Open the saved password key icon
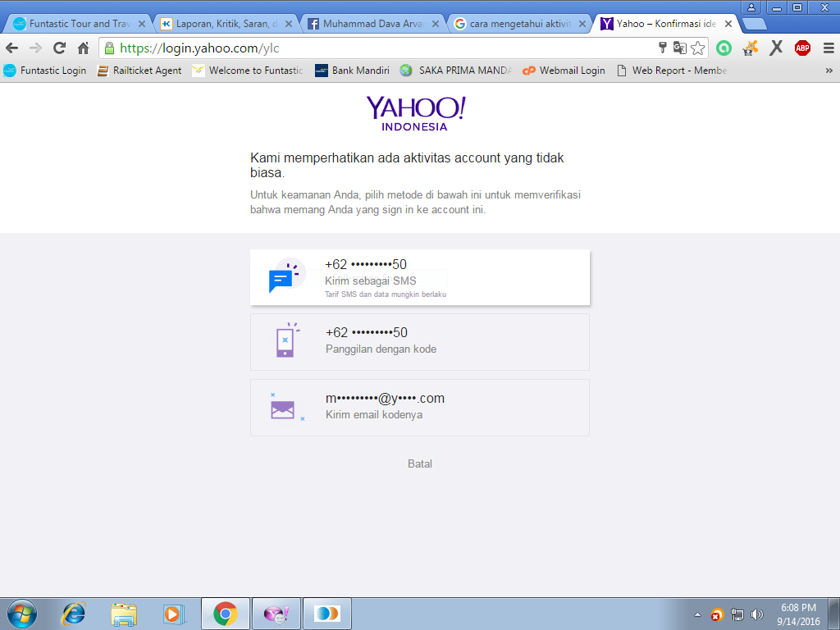Viewport: 840px width, 630px height. [x=663, y=48]
